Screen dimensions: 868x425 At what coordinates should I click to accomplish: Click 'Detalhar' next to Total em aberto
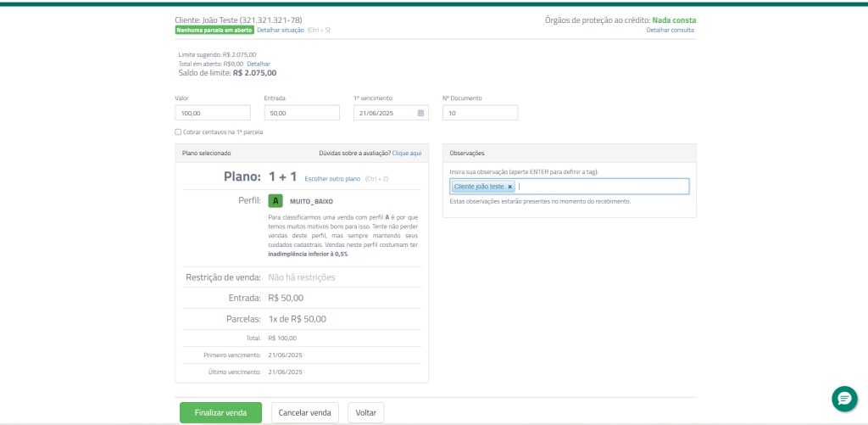[259, 64]
